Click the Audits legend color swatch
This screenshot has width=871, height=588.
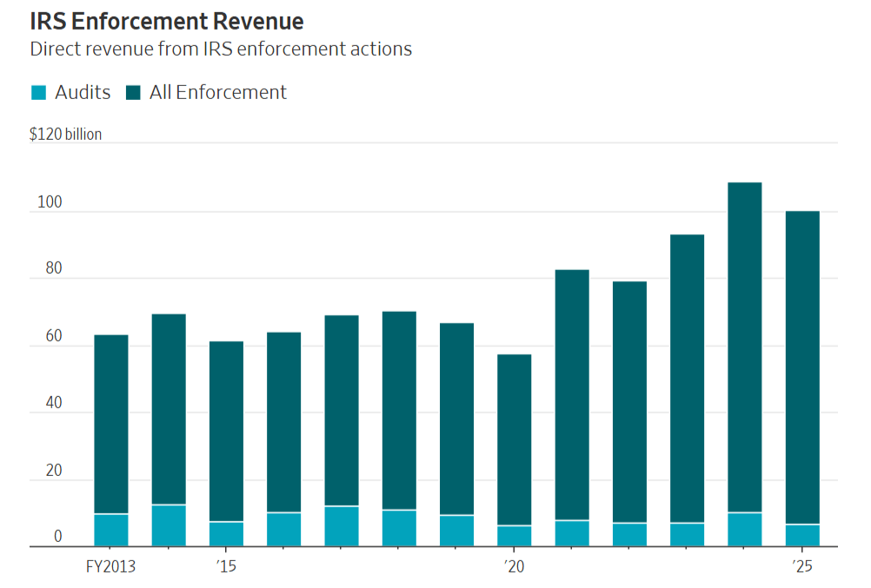39,93
